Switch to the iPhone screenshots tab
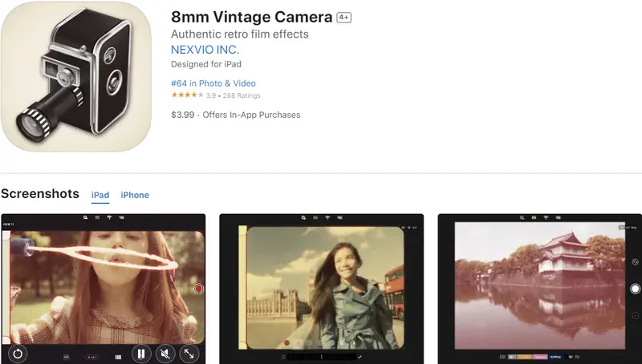Viewport: 642px width, 364px height. 135,195
